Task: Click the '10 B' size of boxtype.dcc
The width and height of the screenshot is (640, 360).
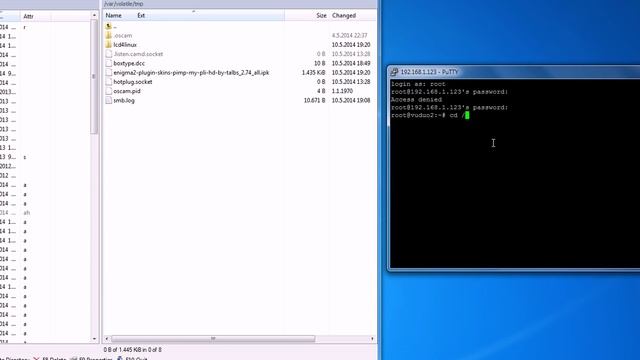Action: tap(320, 63)
